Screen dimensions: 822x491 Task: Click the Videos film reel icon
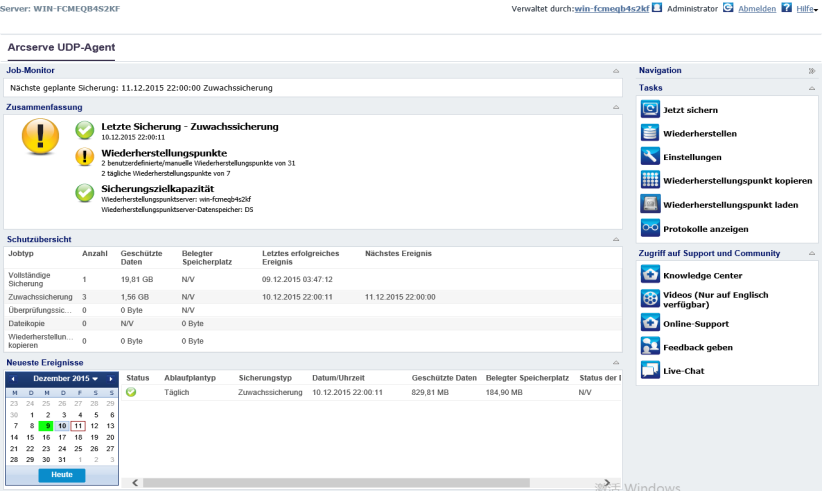click(650, 299)
